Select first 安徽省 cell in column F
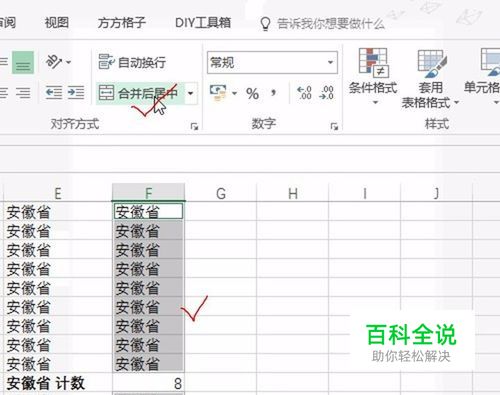 point(149,211)
